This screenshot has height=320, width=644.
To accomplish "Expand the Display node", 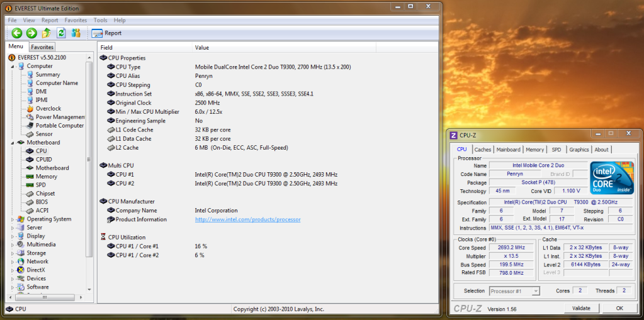I will [13, 236].
